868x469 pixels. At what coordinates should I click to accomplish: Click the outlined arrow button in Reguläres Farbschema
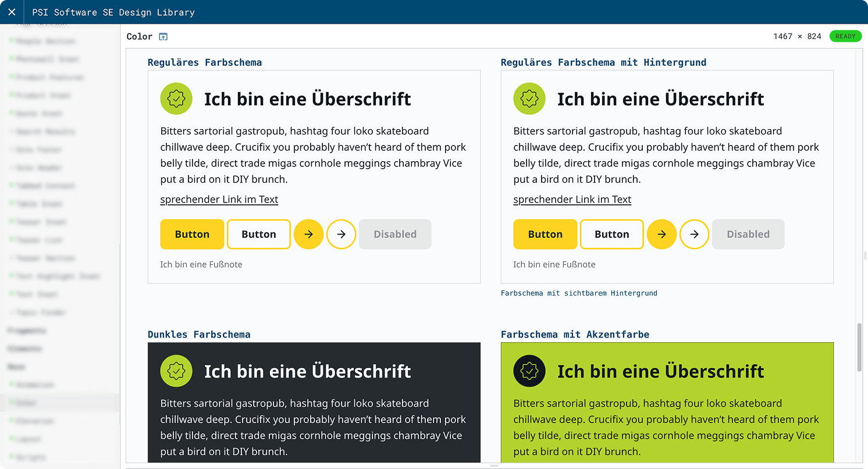tap(341, 234)
